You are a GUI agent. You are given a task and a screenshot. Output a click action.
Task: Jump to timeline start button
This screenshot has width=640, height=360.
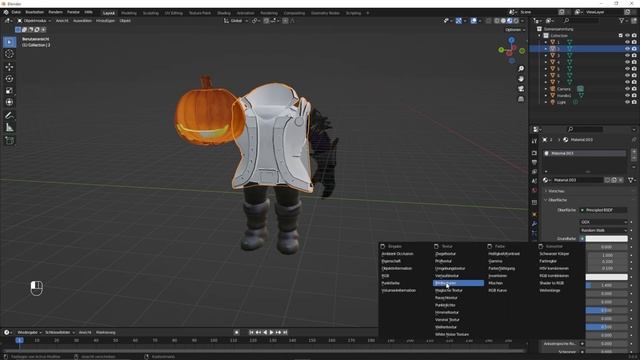(x=251, y=332)
